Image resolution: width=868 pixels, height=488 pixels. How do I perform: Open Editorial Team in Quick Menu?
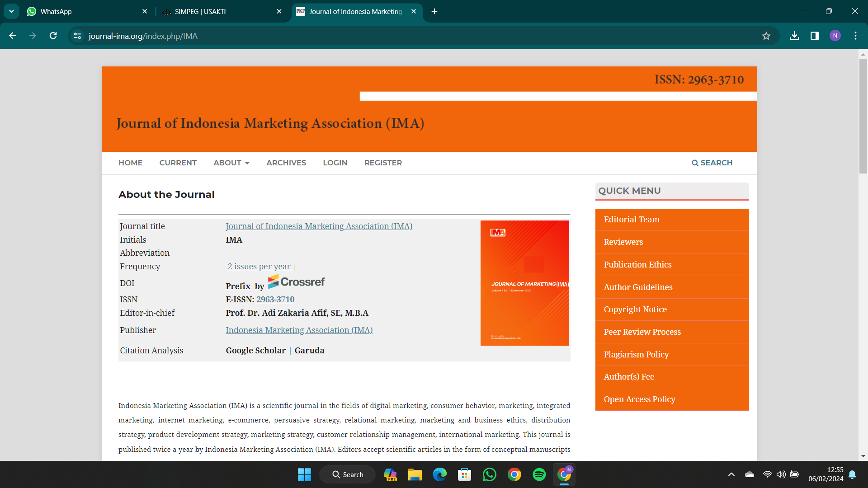click(x=672, y=220)
